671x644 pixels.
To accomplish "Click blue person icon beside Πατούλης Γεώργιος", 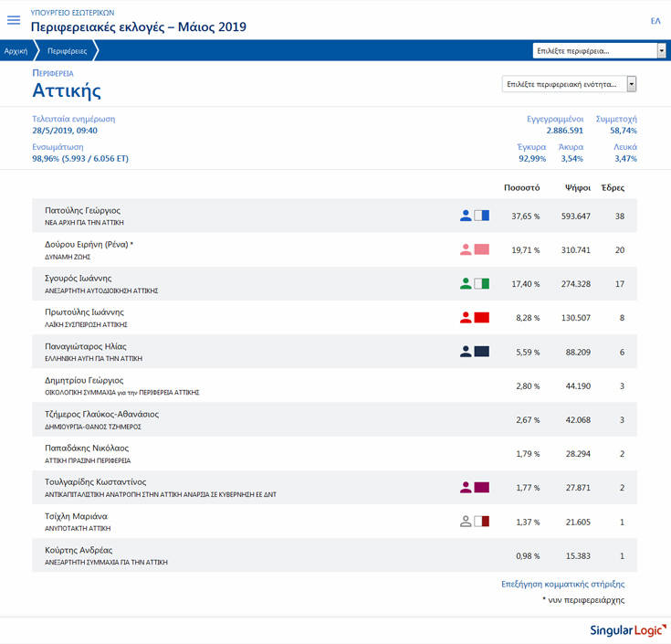I will pos(466,216).
